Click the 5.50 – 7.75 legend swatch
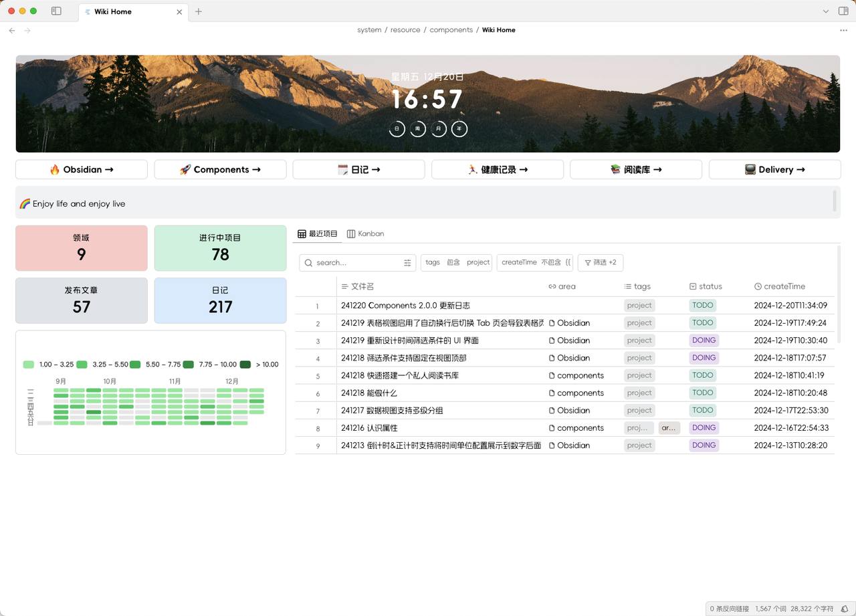Screen dimensions: 856x616 click(x=135, y=365)
